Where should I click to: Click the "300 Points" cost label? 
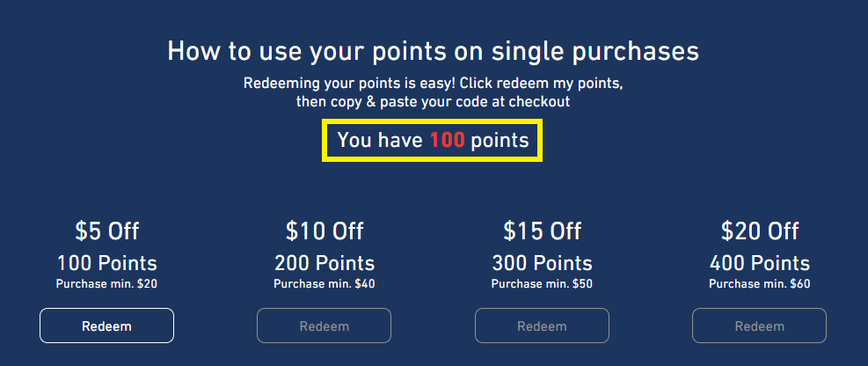[x=542, y=263]
